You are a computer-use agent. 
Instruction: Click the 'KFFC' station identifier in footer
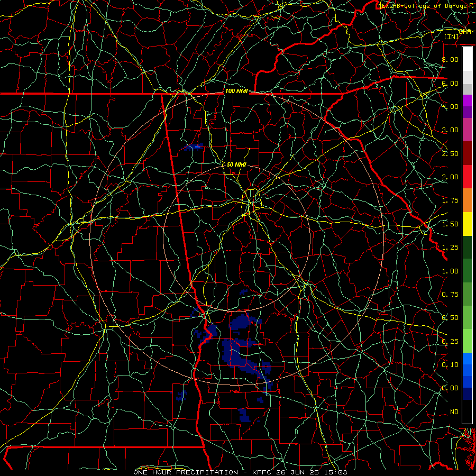(x=262, y=472)
